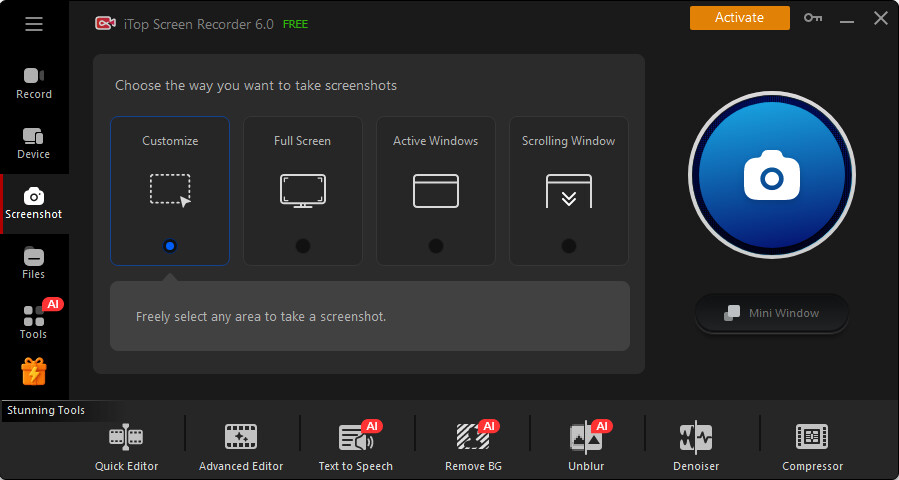This screenshot has height=480, width=899.
Task: Select the Full Screen radio button
Action: 303,246
